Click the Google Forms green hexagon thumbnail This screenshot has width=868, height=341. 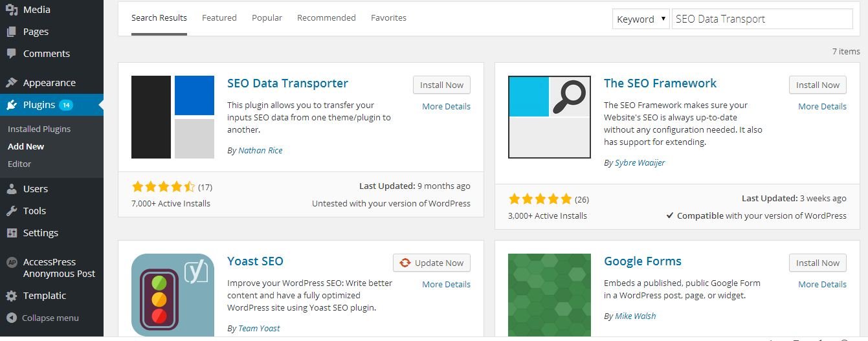click(x=550, y=295)
